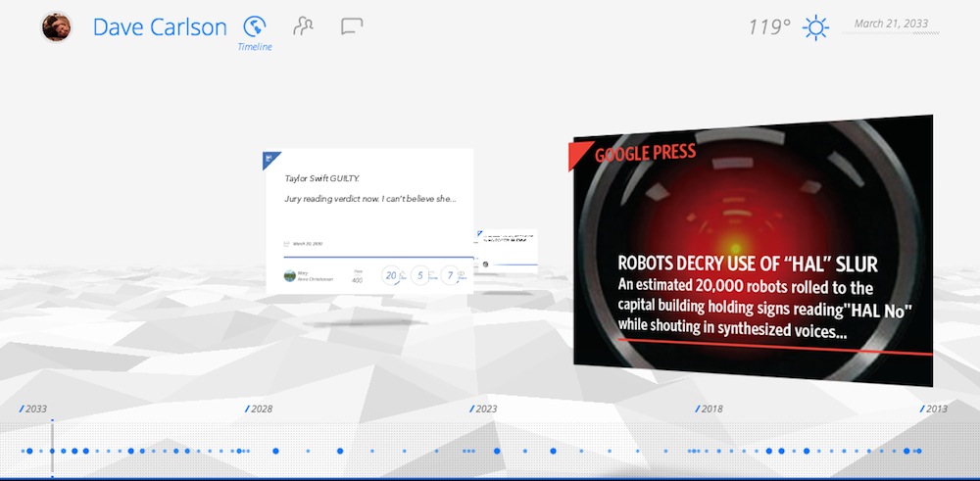
Task: Click the ROBOTS DECRY USE OF "HAL" SLUR headline
Action: (x=748, y=265)
